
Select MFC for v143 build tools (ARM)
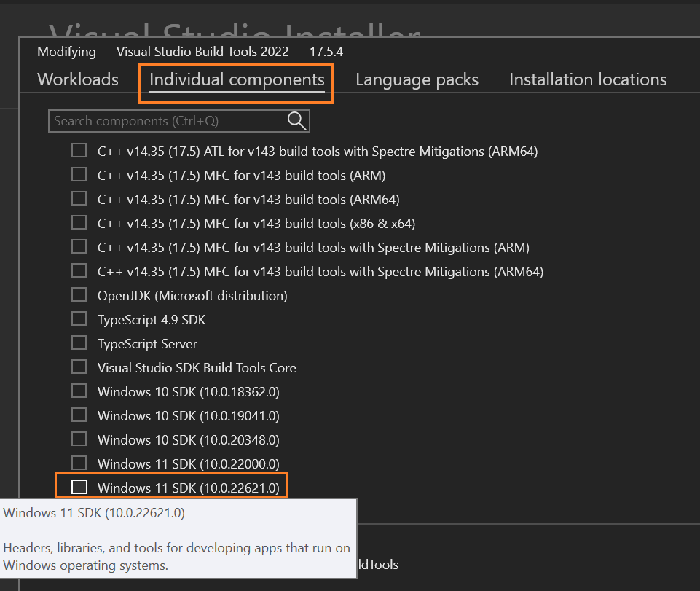[x=79, y=174]
